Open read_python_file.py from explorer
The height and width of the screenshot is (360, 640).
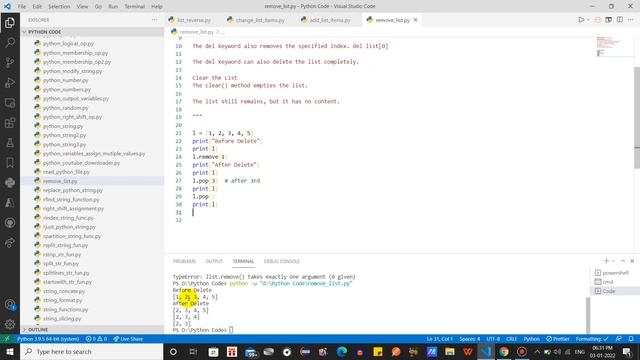coord(66,172)
